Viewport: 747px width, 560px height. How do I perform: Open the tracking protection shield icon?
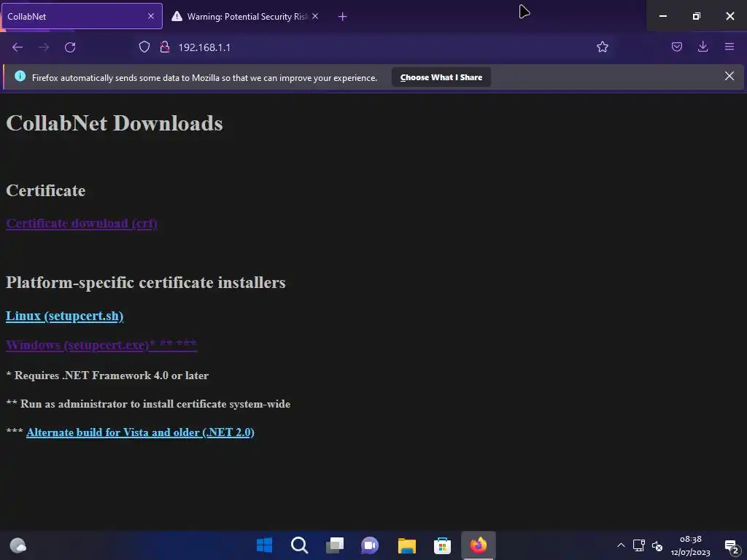pyautogui.click(x=144, y=47)
